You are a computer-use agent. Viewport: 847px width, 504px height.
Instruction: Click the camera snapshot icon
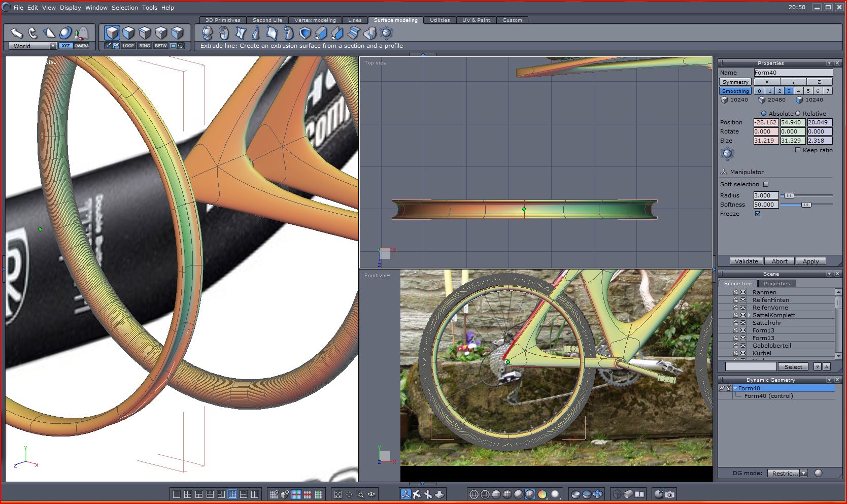click(x=670, y=494)
